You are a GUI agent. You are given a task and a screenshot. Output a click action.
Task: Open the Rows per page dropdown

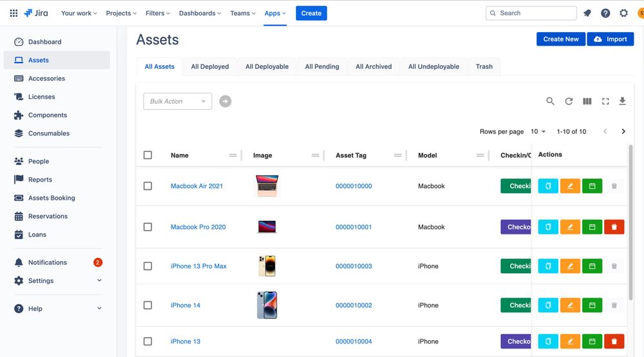(538, 131)
